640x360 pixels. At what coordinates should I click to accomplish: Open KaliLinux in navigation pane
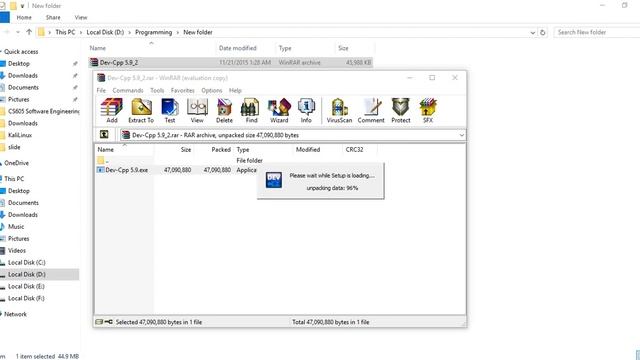(20, 135)
